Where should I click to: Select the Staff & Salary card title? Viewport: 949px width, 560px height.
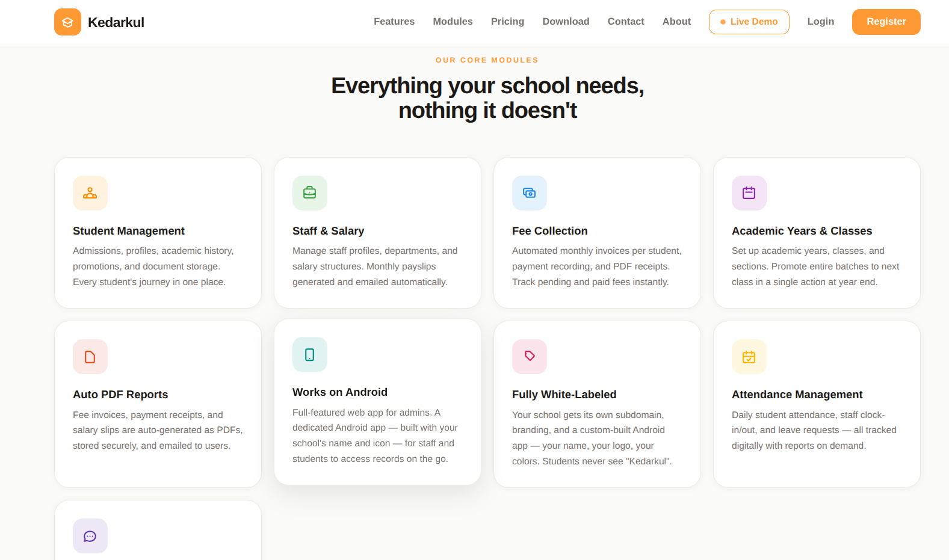point(328,231)
